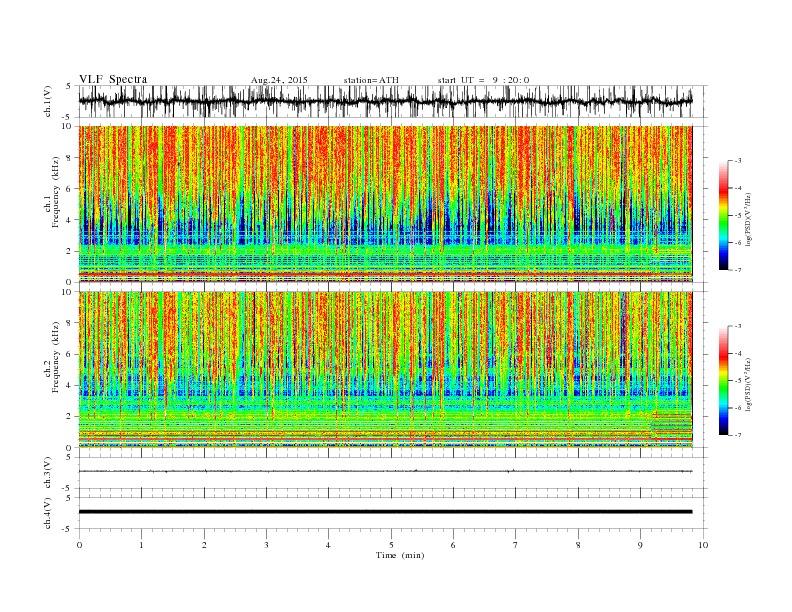The image size is (792, 612).
Task: Click the ch.1 voltage waveform trace panel
Action: pyautogui.click(x=393, y=101)
